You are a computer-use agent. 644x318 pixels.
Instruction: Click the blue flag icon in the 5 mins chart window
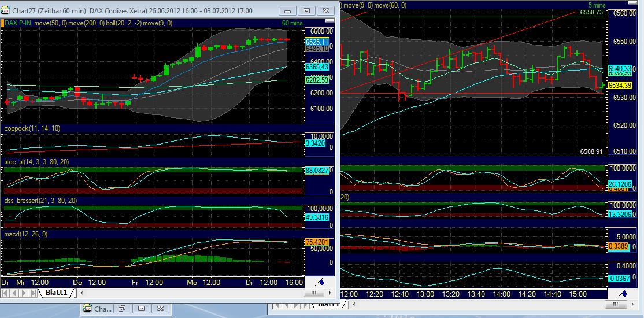tap(623, 293)
